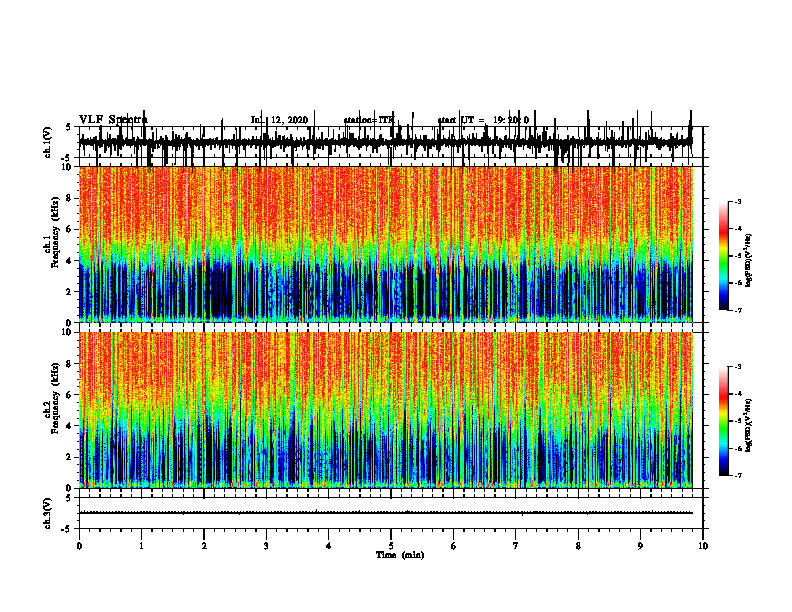This screenshot has width=792, height=612.
Task: Click the ch.1 color bar log(PSD) label
Action: (749, 260)
